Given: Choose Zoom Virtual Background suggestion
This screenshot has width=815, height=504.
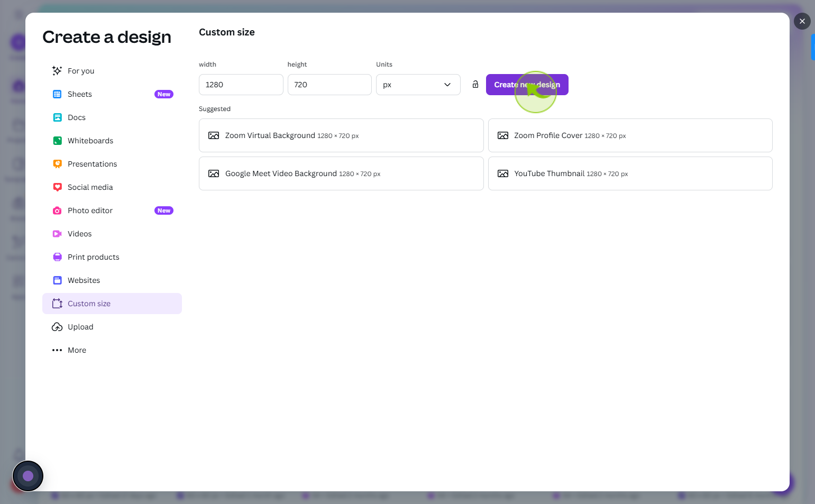Looking at the screenshot, I should click(341, 135).
